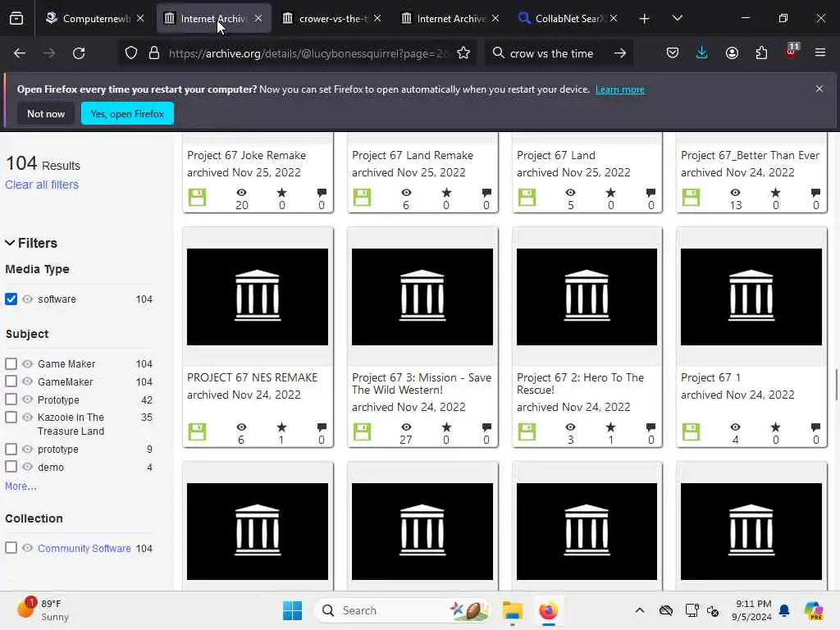This screenshot has width=840, height=630.
Task: Click the disk icon on Project 67 2: Hero To The Rescue
Action: pyautogui.click(x=527, y=431)
